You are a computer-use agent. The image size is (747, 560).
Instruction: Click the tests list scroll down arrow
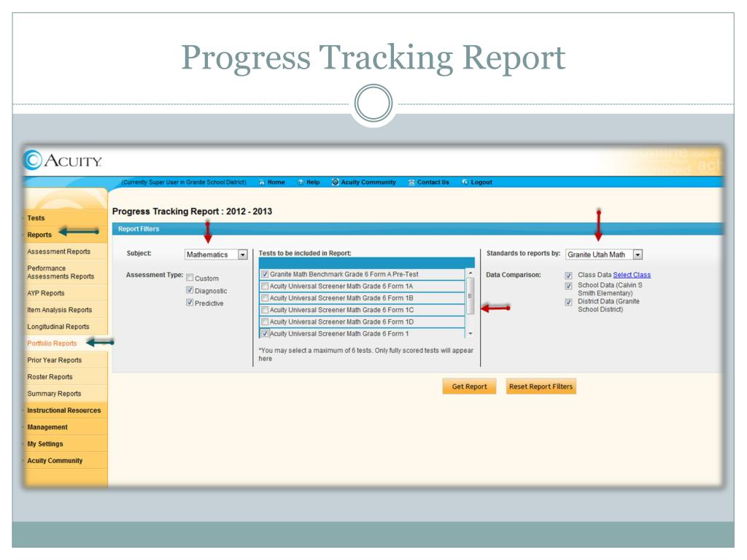(x=471, y=334)
